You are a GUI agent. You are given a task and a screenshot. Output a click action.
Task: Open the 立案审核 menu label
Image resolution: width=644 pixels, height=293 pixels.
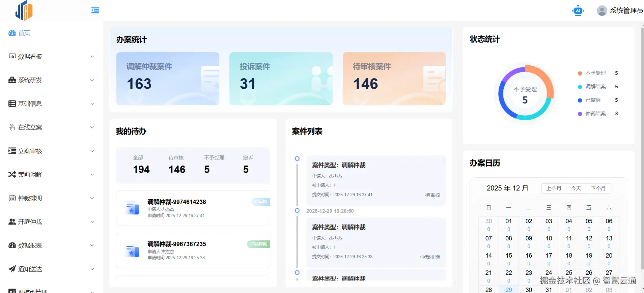click(x=30, y=151)
